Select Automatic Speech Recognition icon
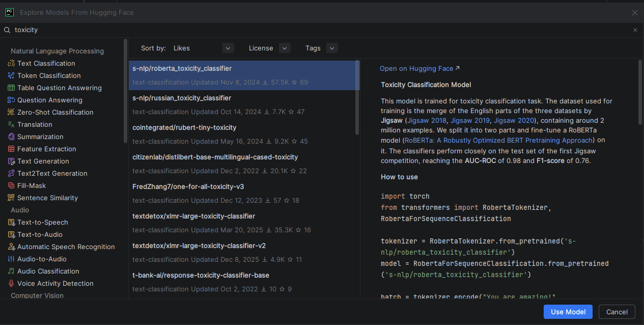Screen dimensions: 644x325 click(11, 247)
